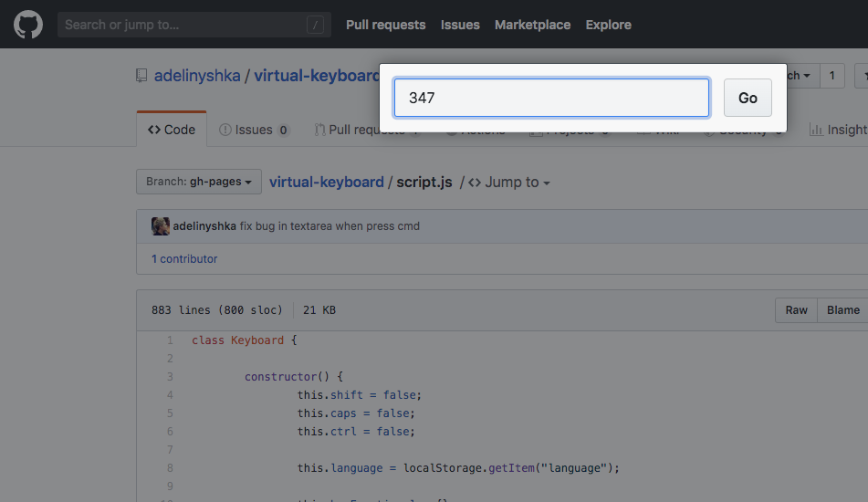Click the Issues tab circle icon
This screenshot has height=502, width=868.
[x=225, y=130]
